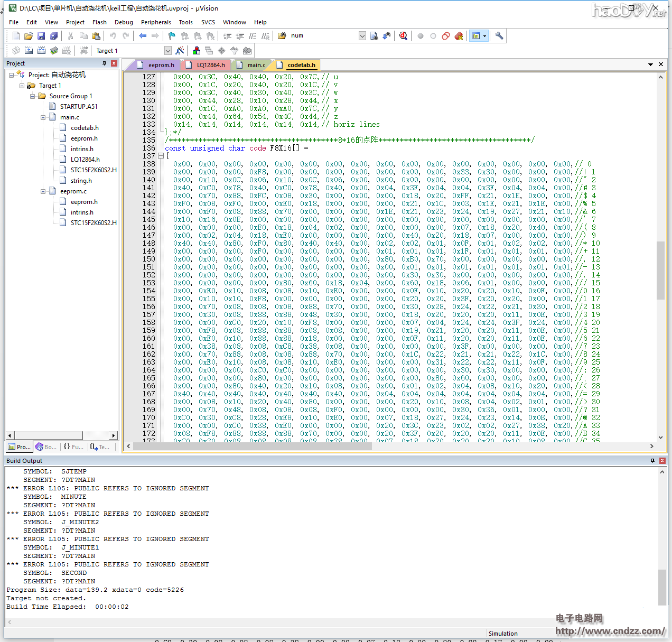Start the debug session icon
This screenshot has width=672, height=642.
pos(403,36)
